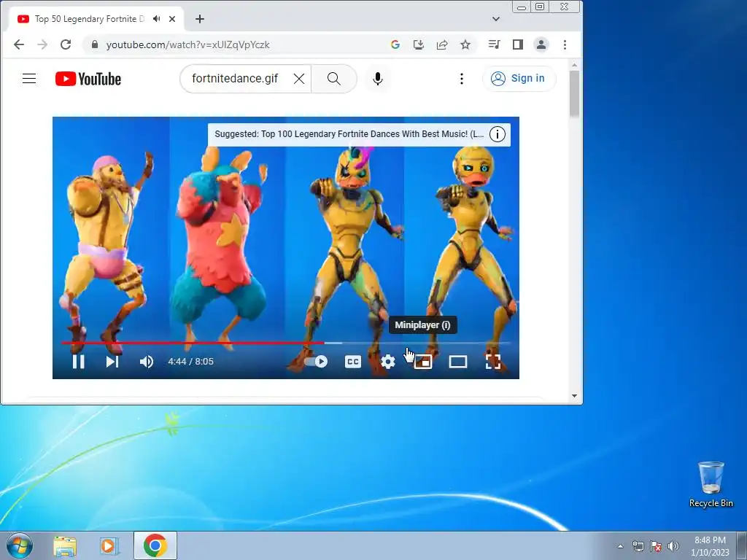Select the Recycle Bin desktop icon

point(711,484)
